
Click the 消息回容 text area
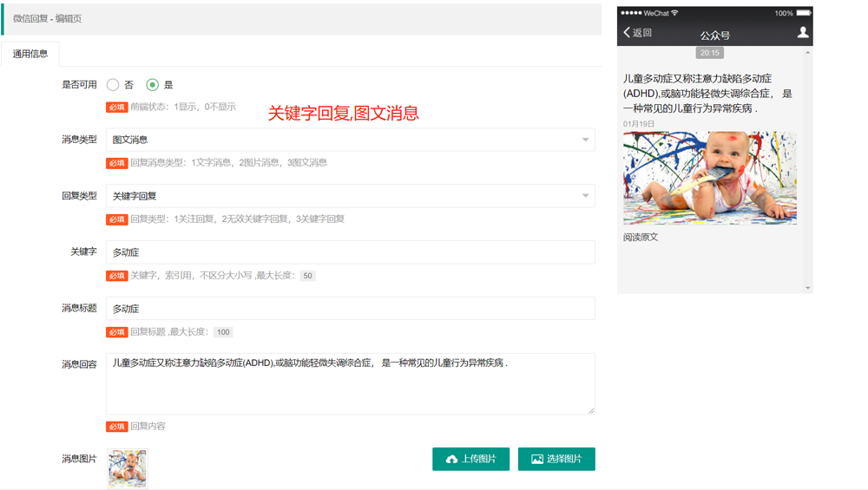pos(351,384)
